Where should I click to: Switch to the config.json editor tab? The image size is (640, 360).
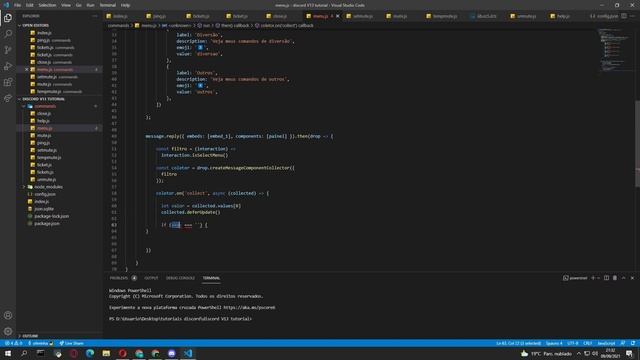604,16
